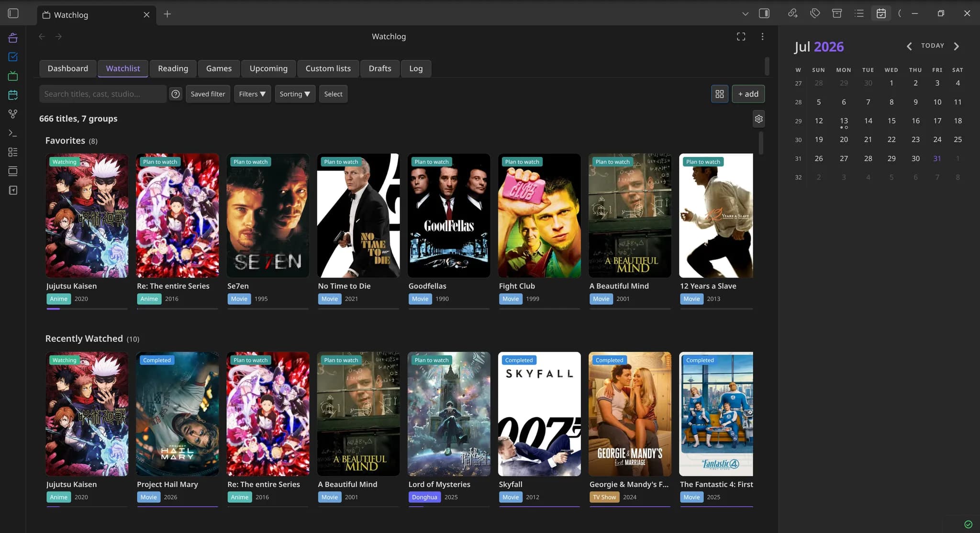Open the purple cooking pot ribbon icon

pos(13,38)
